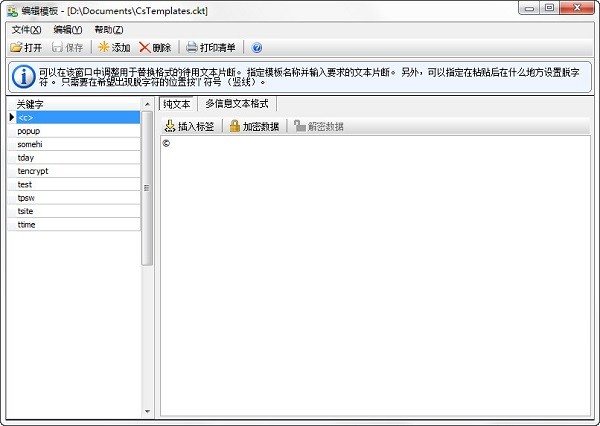Viewport: 600px width, 426px height.
Task: Open the File (文件) menu
Action: (26, 30)
